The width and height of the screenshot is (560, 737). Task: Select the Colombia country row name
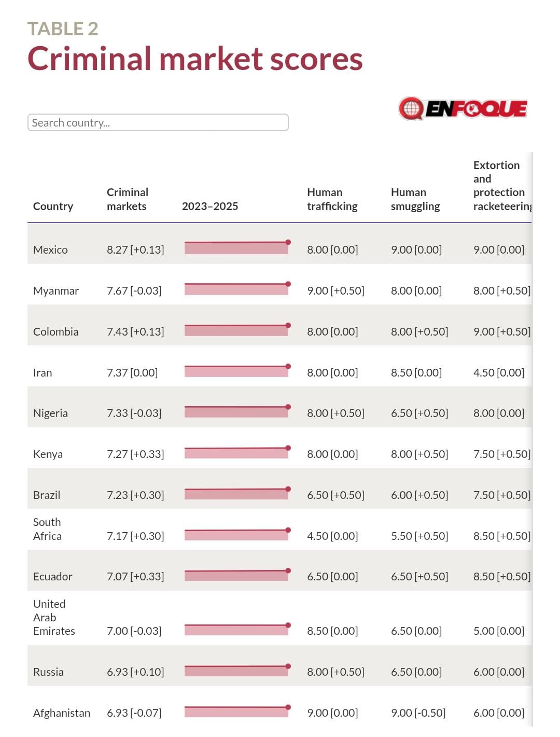(x=55, y=332)
